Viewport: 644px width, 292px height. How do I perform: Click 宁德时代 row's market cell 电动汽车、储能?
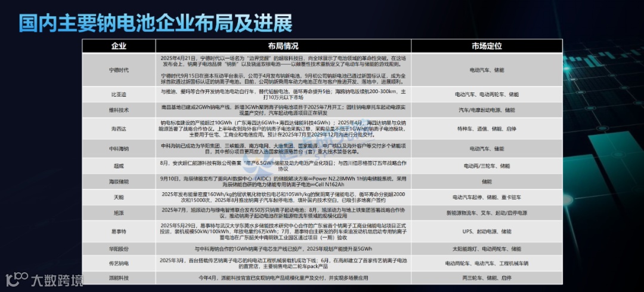[x=487, y=70]
